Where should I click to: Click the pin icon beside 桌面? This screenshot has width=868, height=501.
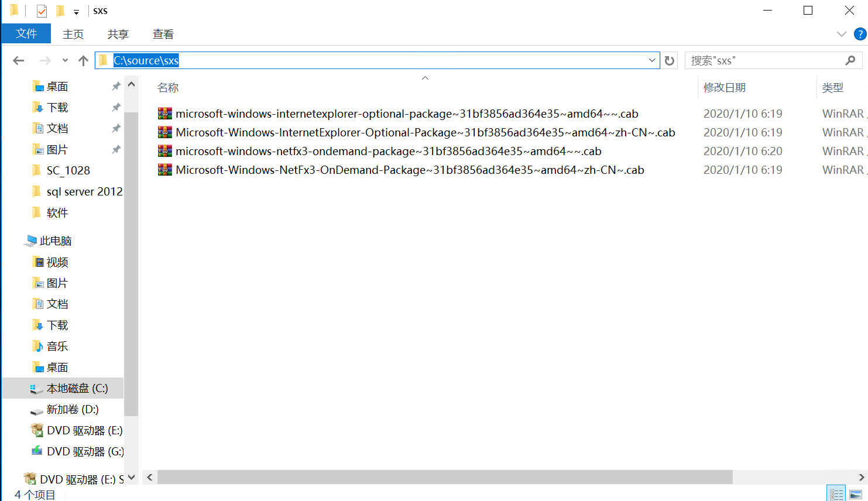click(x=116, y=87)
